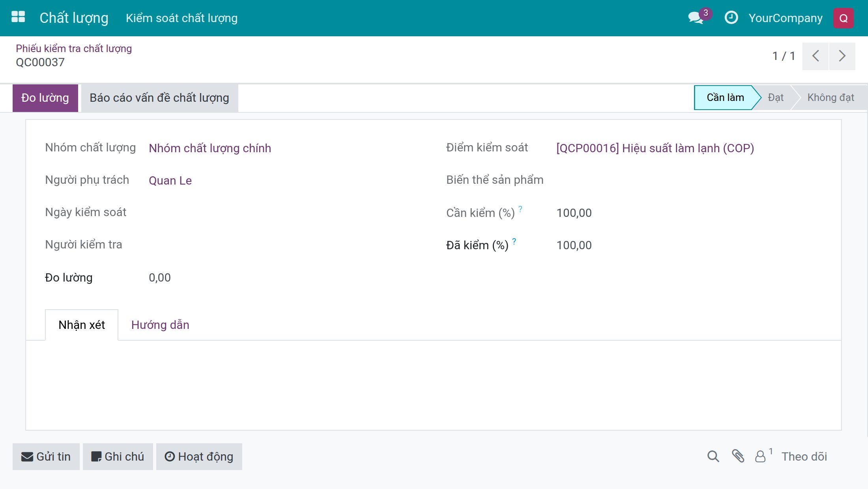The height and width of the screenshot is (489, 868).
Task: Go to next record arrow
Action: tap(842, 56)
